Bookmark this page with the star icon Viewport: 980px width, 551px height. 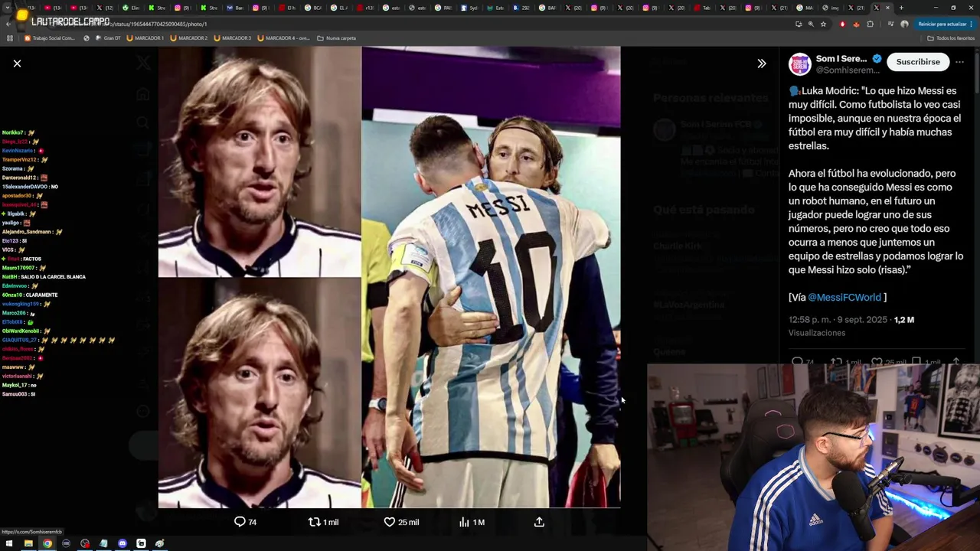[x=823, y=24]
